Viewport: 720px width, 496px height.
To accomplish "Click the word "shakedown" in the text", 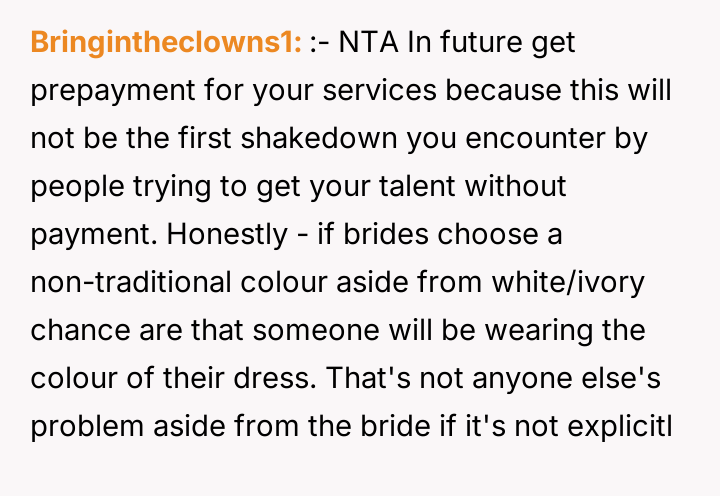I will pos(310,139).
